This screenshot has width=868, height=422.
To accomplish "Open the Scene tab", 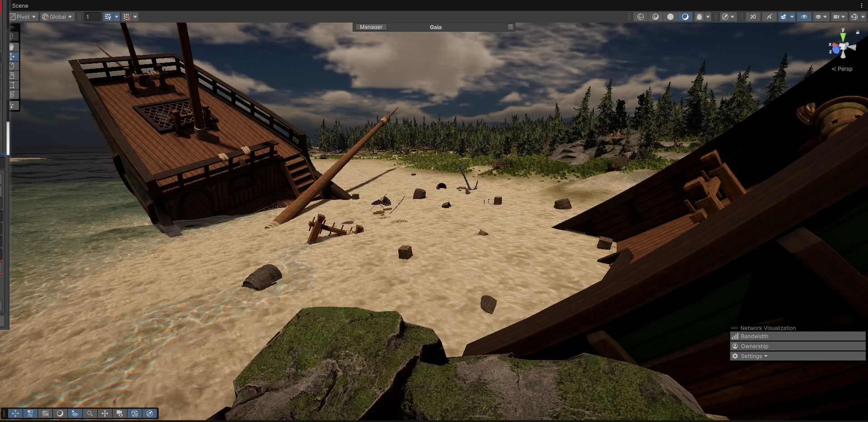I will click(x=20, y=5).
